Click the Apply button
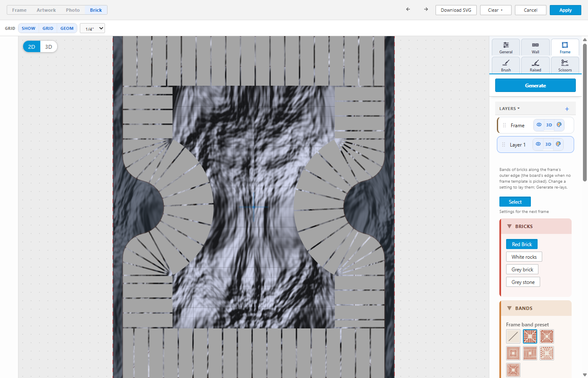The image size is (588, 378). pos(565,10)
